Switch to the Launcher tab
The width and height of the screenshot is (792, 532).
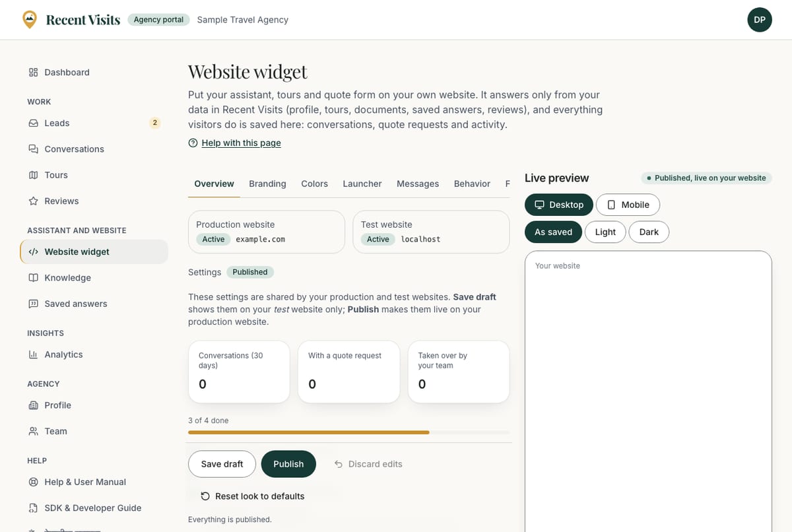[x=362, y=184]
